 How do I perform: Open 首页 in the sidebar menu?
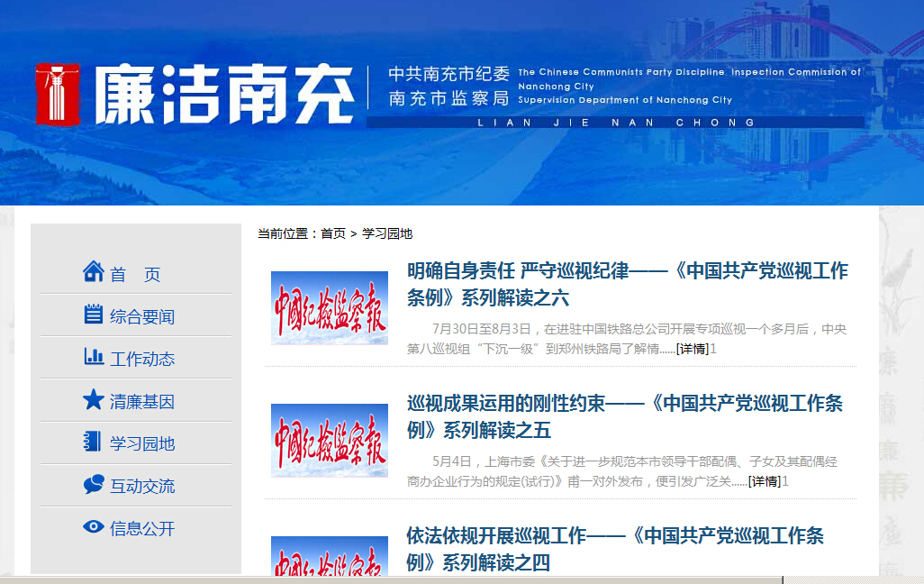(135, 274)
